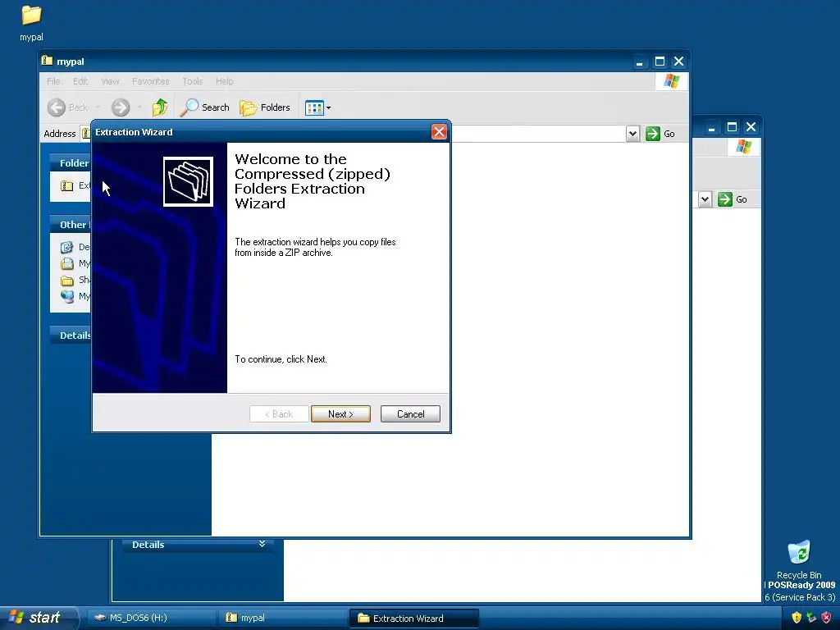This screenshot has width=840, height=630.
Task: Toggle the Folders pane in mypal window
Action: [x=265, y=107]
